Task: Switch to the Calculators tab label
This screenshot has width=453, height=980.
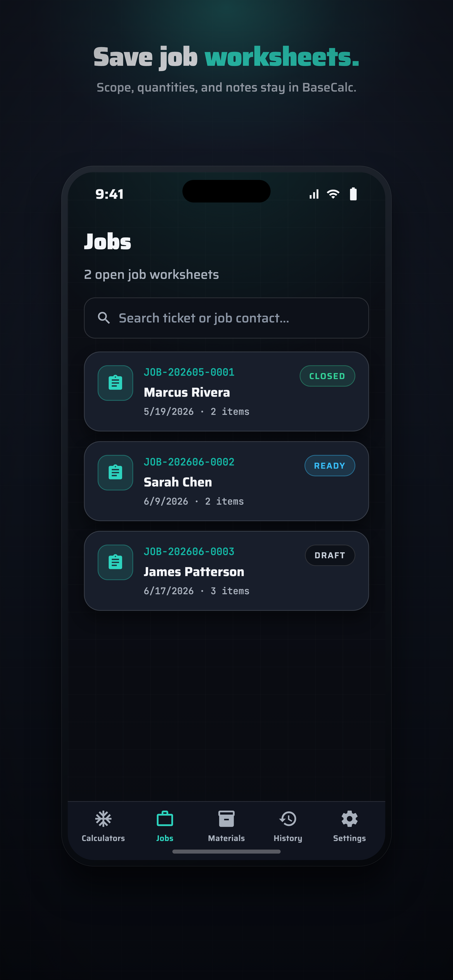Action: (x=103, y=838)
